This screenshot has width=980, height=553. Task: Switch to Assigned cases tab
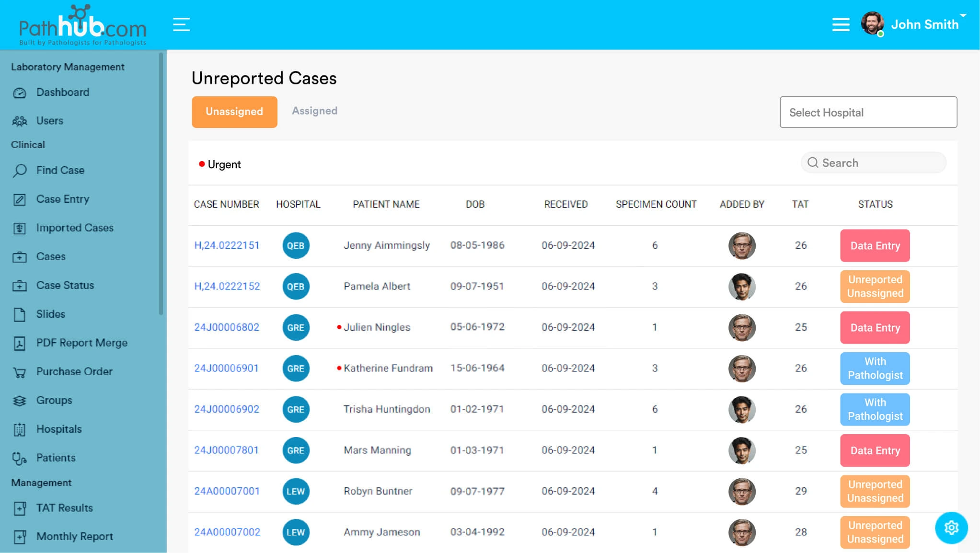tap(315, 112)
